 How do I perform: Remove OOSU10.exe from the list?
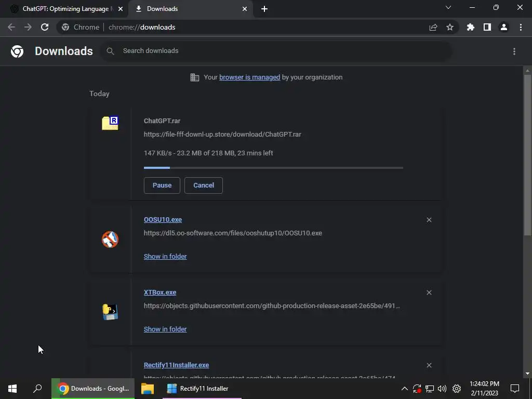(x=429, y=220)
